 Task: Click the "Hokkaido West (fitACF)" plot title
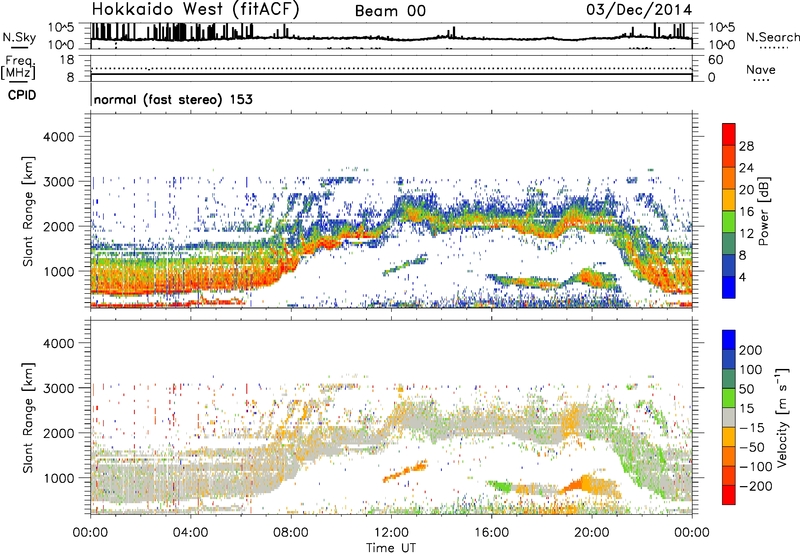pos(195,9)
